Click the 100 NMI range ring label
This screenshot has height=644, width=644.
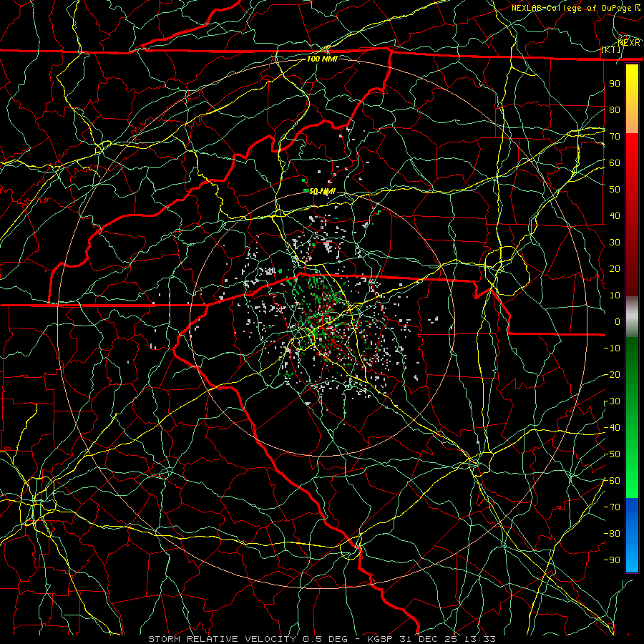coord(321,59)
